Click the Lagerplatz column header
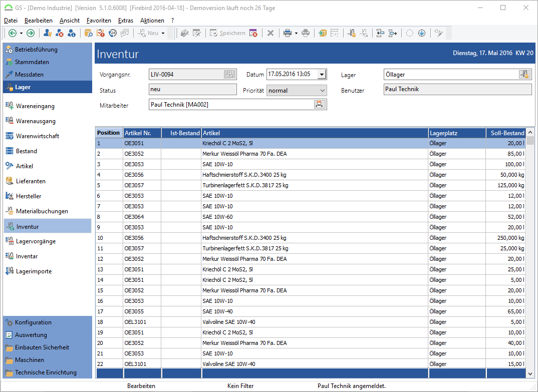 coord(457,133)
